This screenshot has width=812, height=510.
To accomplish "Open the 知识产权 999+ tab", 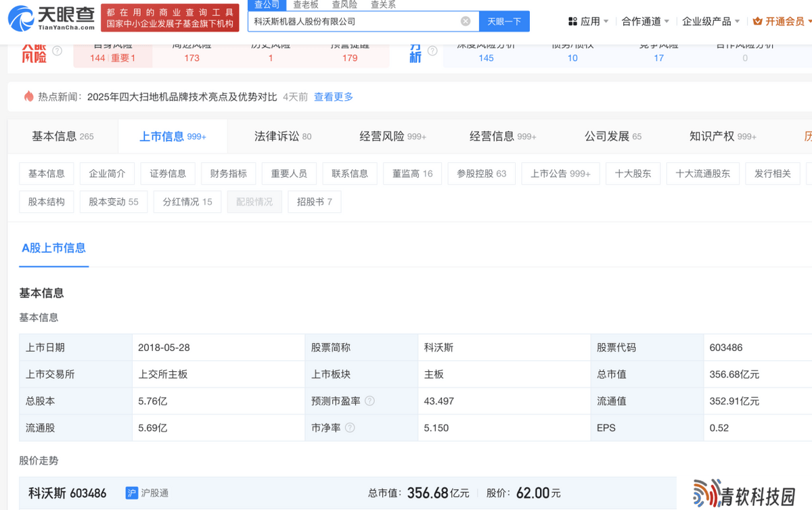I will [x=723, y=136].
